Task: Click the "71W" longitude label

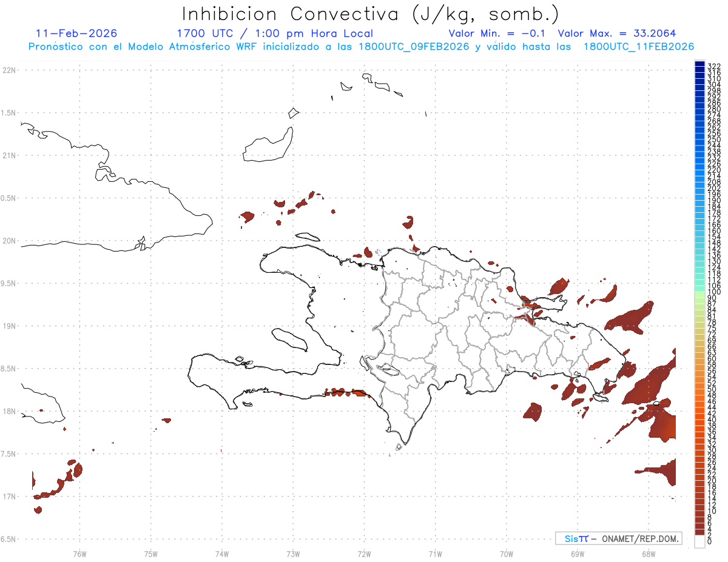Action: [x=435, y=554]
